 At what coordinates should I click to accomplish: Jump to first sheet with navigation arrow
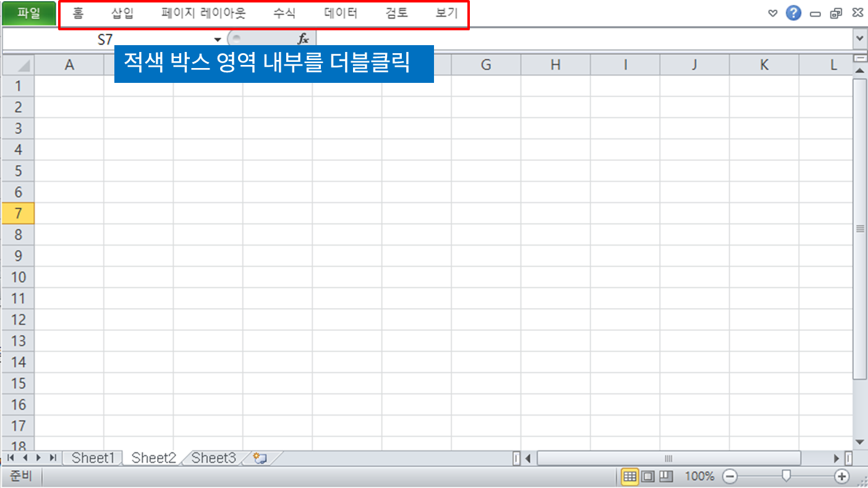(x=11, y=458)
